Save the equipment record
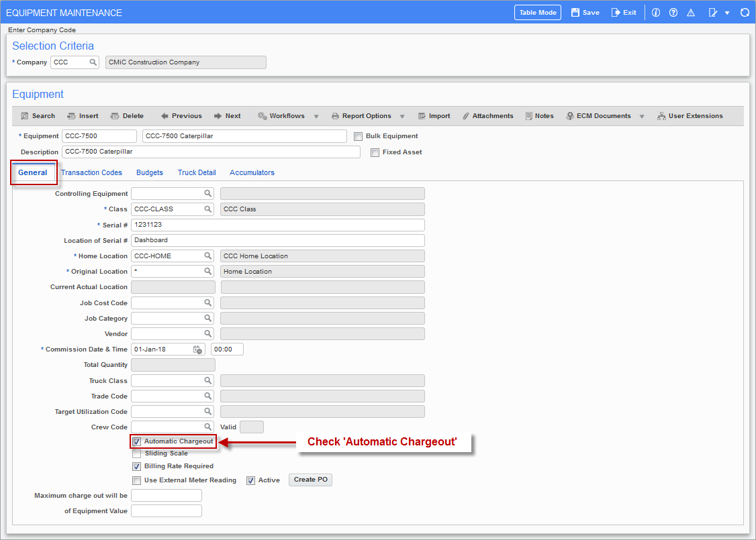Viewport: 756px width, 540px height. pyautogui.click(x=585, y=13)
